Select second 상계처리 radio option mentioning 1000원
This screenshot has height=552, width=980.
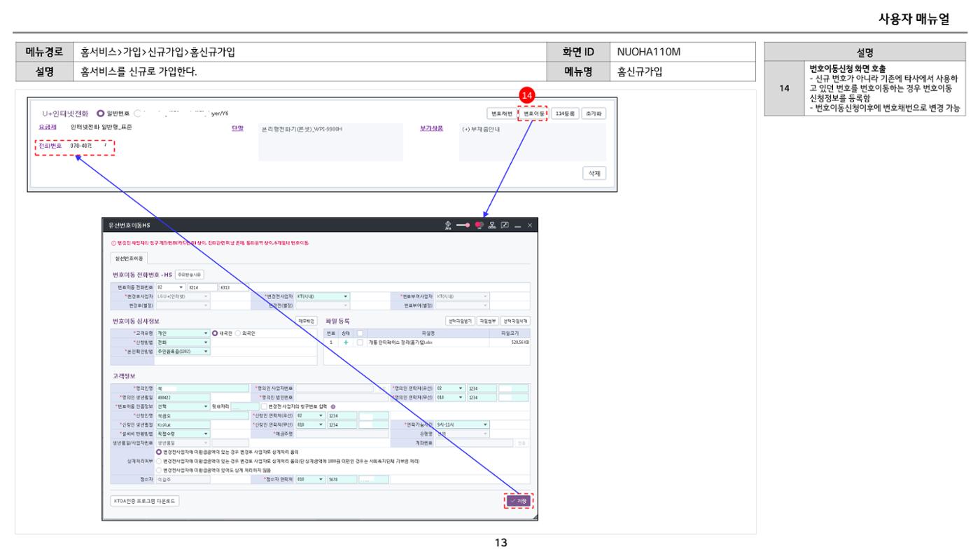159,461
